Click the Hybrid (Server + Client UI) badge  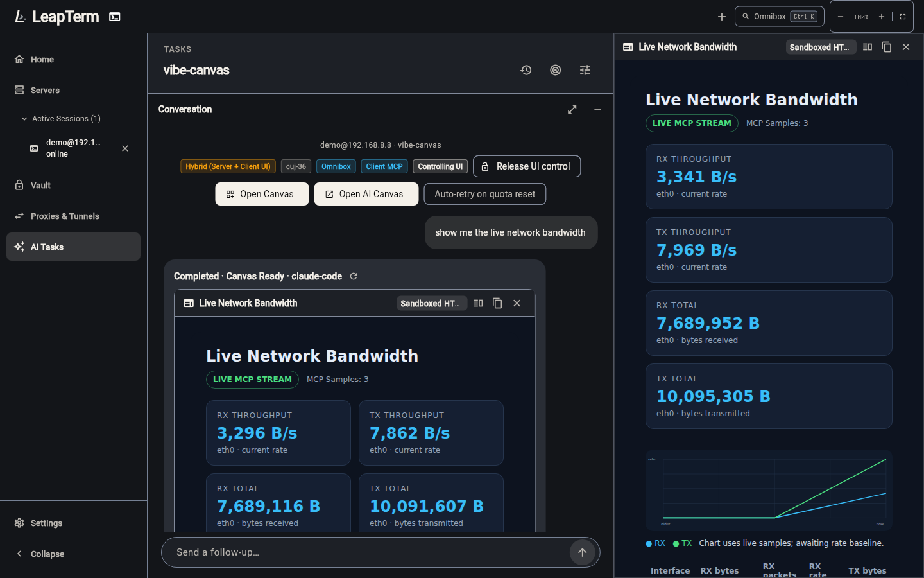click(x=228, y=166)
